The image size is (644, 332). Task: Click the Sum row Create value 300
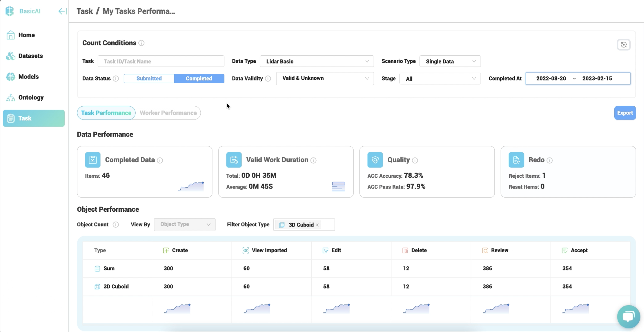coord(168,268)
